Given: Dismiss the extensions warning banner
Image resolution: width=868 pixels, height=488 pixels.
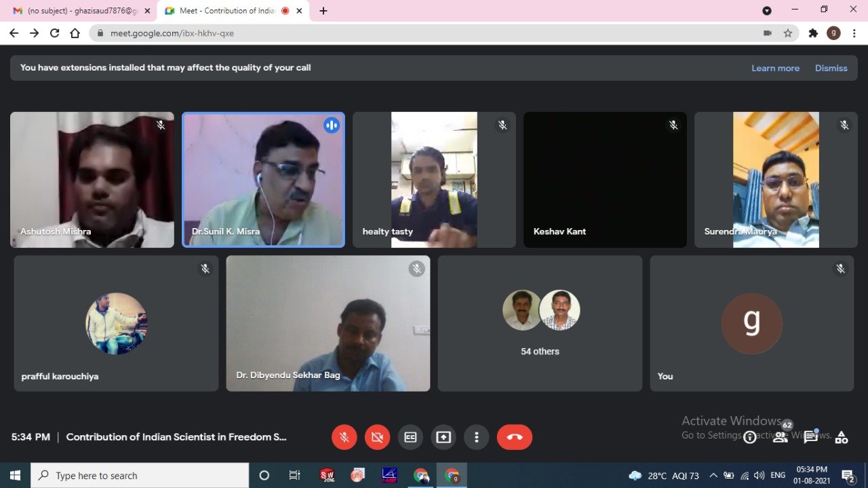Looking at the screenshot, I should tap(831, 68).
